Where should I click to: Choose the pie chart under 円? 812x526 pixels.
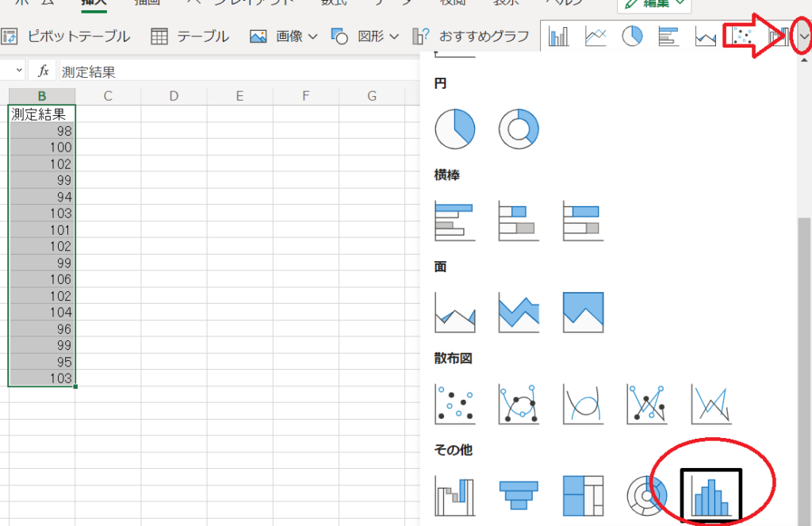pos(455,128)
